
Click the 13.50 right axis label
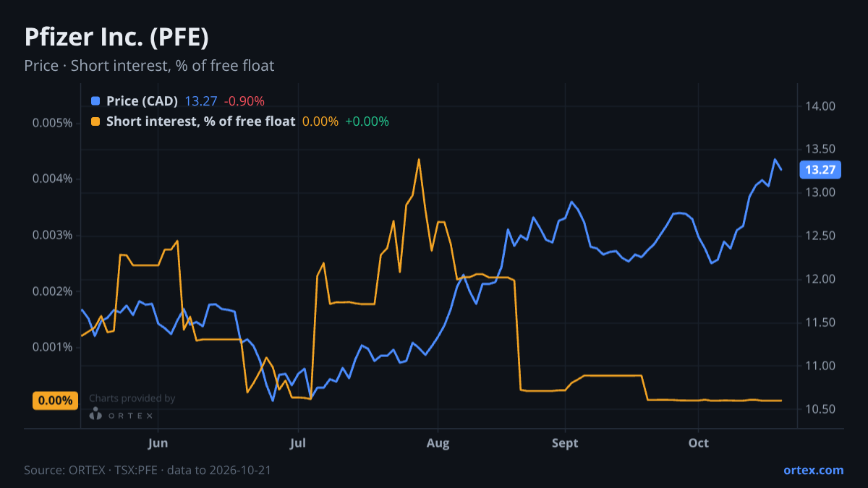820,150
